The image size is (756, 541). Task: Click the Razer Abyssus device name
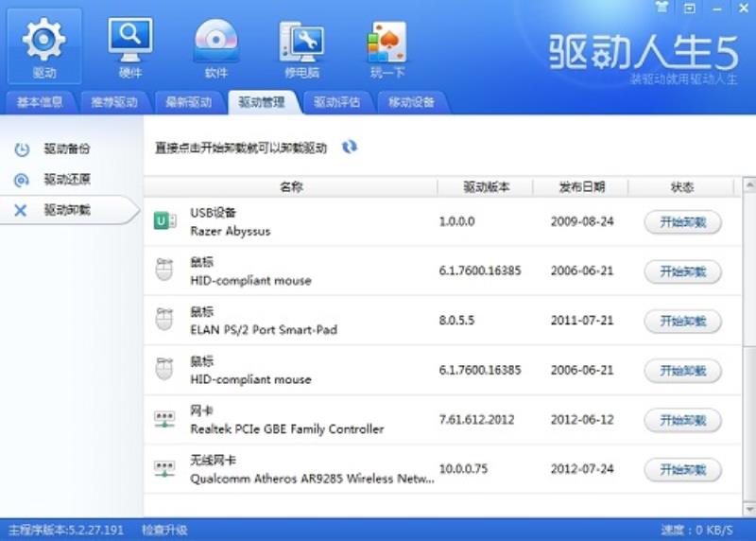[230, 231]
